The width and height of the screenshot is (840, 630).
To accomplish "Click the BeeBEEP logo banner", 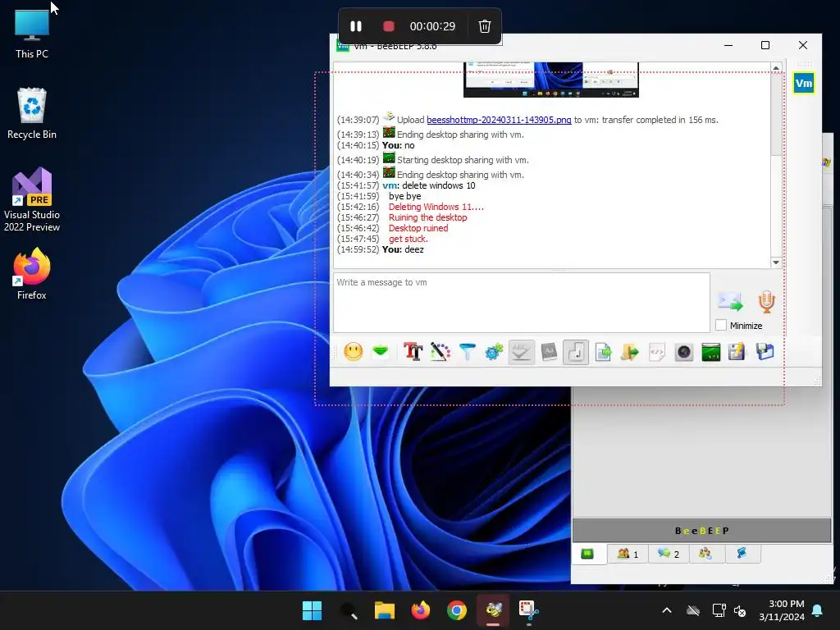I will click(x=702, y=531).
